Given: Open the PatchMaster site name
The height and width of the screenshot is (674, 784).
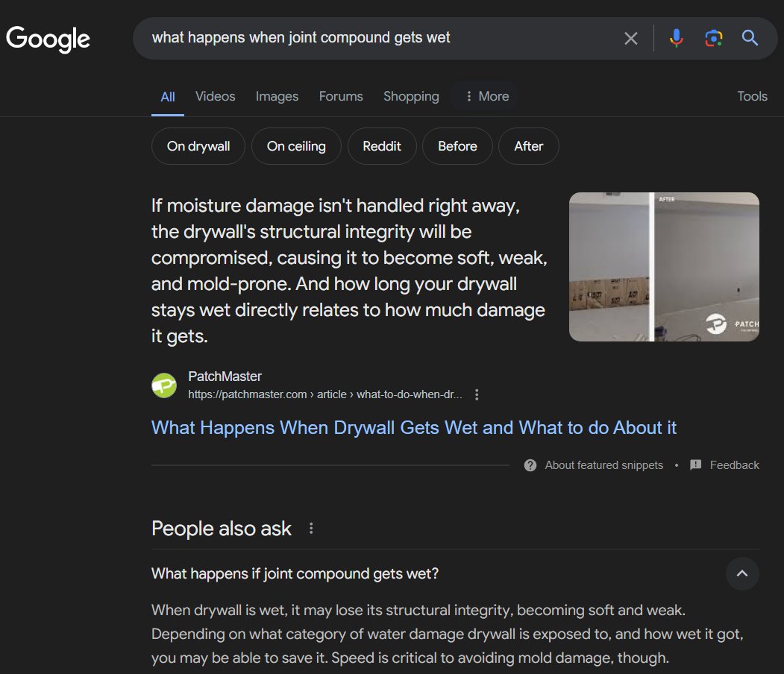Looking at the screenshot, I should [225, 377].
